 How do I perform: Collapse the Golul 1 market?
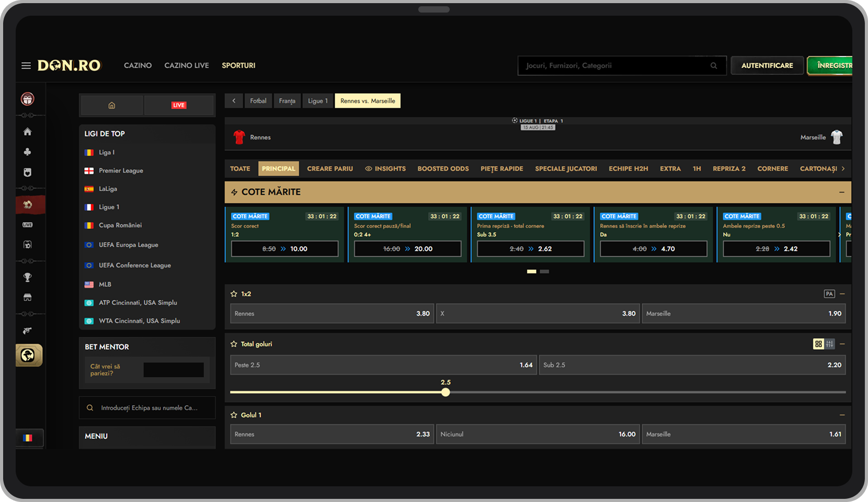click(842, 415)
